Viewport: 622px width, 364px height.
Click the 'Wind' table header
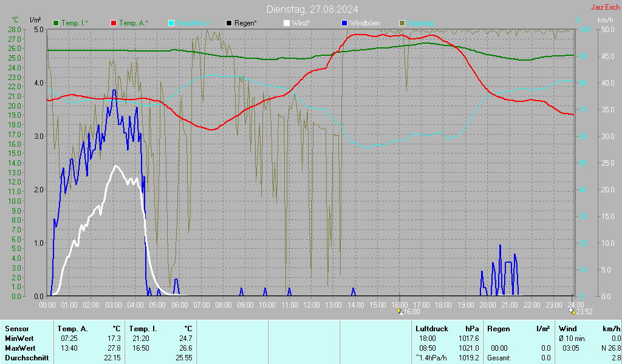[x=568, y=329]
